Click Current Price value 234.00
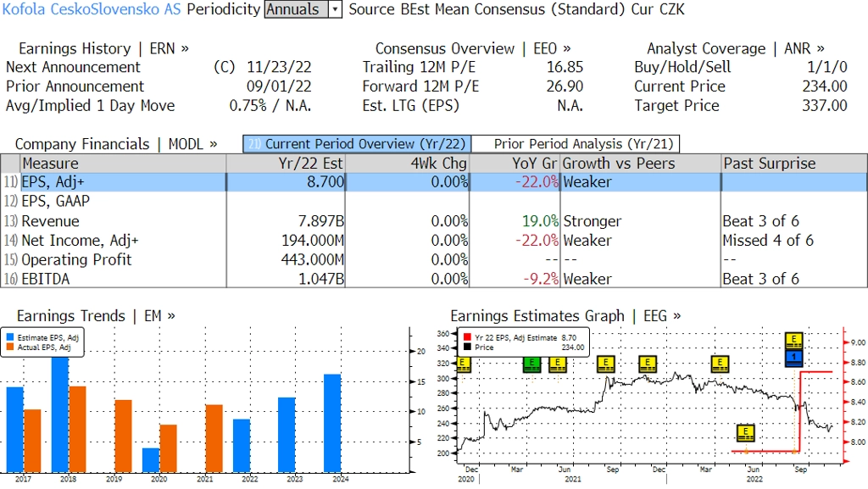The width and height of the screenshot is (868, 489). (825, 86)
